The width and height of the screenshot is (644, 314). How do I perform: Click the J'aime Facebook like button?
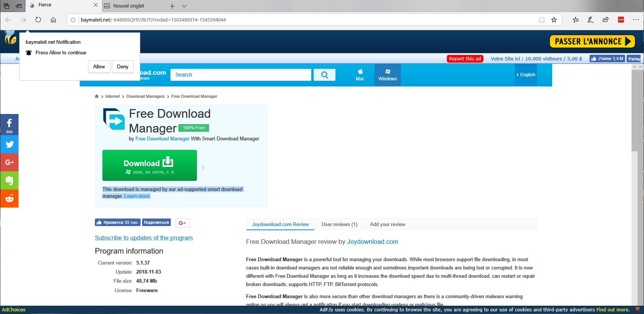[607, 58]
